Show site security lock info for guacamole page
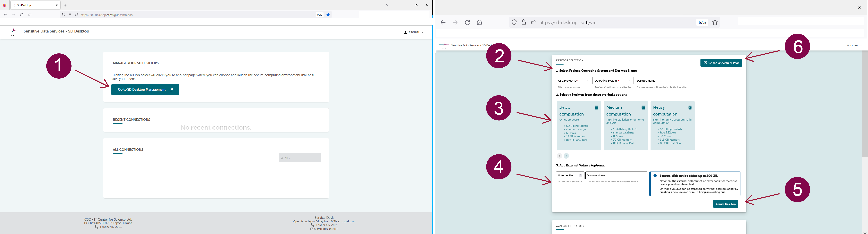868x234 pixels. tap(70, 15)
